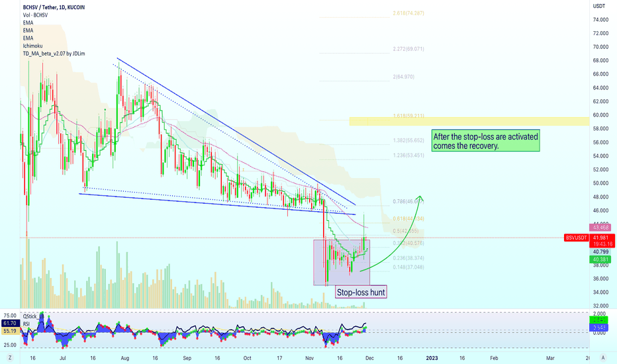The height and width of the screenshot is (364, 617).
Task: Click the Mar label on time axis
Action: click(x=550, y=358)
